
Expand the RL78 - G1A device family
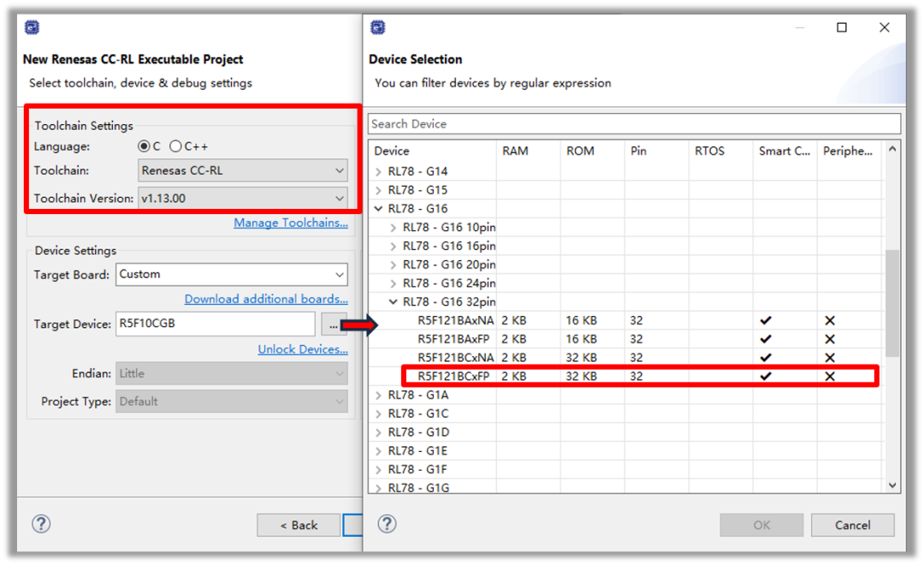[379, 395]
